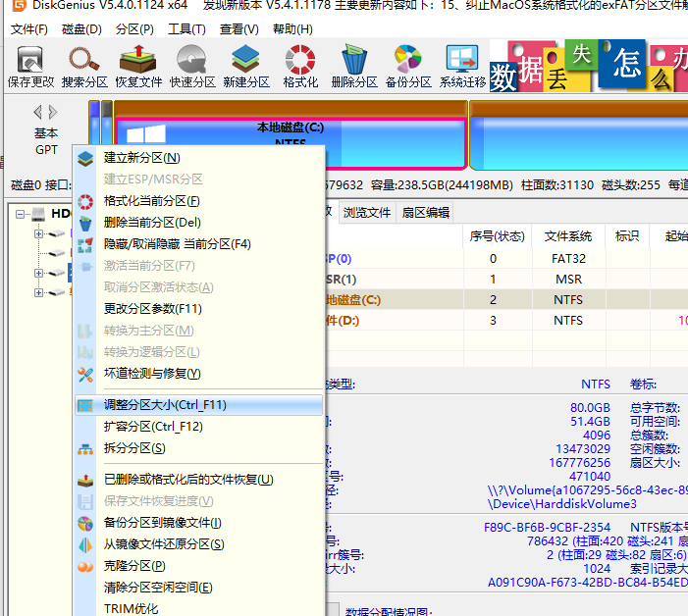Click volume GUID path text
Image resolution: width=688 pixels, height=616 pixels.
[x=588, y=490]
